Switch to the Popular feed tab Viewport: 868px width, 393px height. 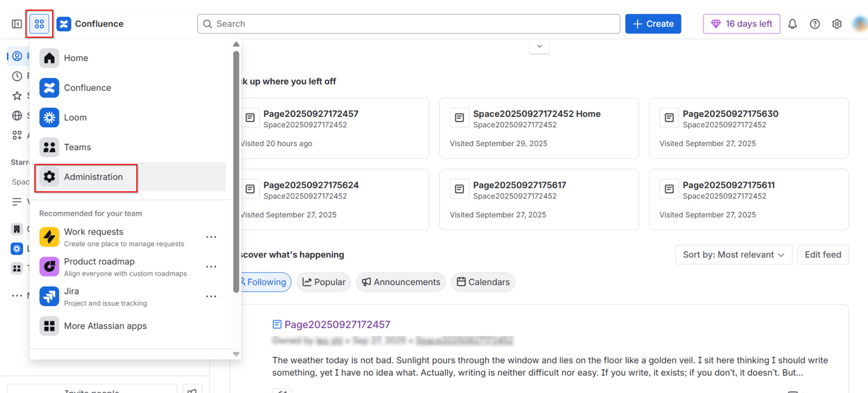tap(324, 282)
